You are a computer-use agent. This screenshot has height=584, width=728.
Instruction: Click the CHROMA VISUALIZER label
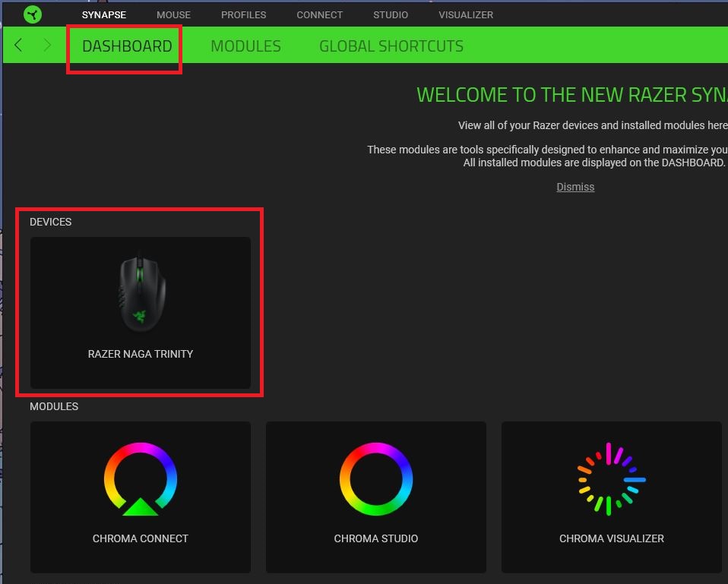[612, 538]
